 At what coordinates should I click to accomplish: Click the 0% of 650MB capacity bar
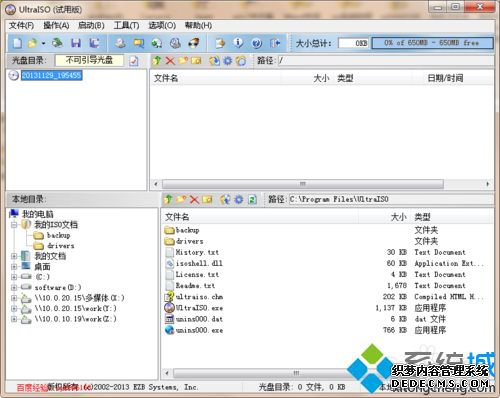pyautogui.click(x=432, y=43)
